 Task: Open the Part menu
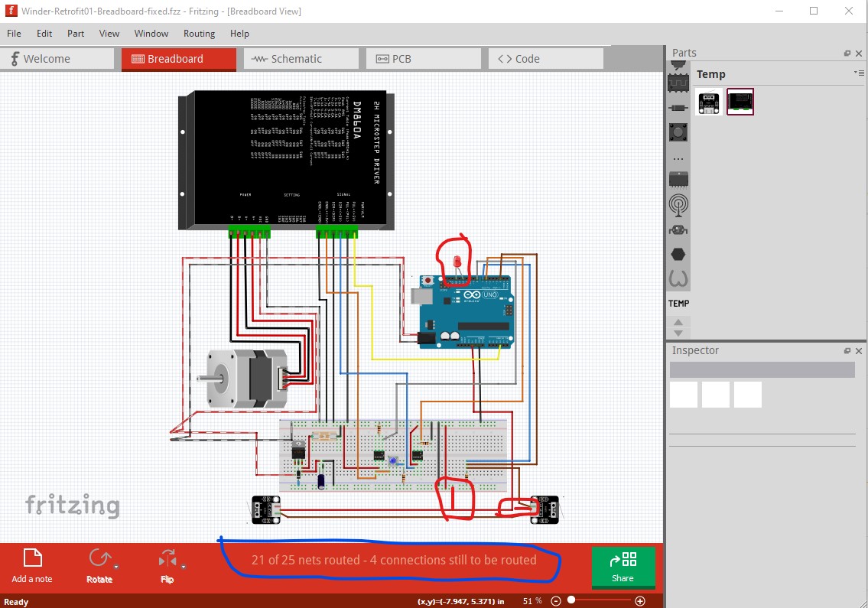[x=76, y=33]
